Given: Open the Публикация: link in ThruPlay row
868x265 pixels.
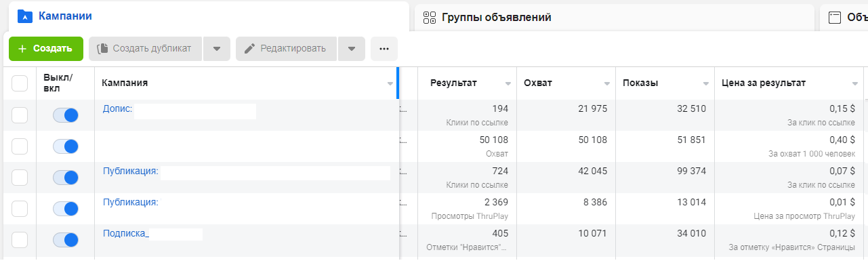Looking at the screenshot, I should [x=130, y=202].
